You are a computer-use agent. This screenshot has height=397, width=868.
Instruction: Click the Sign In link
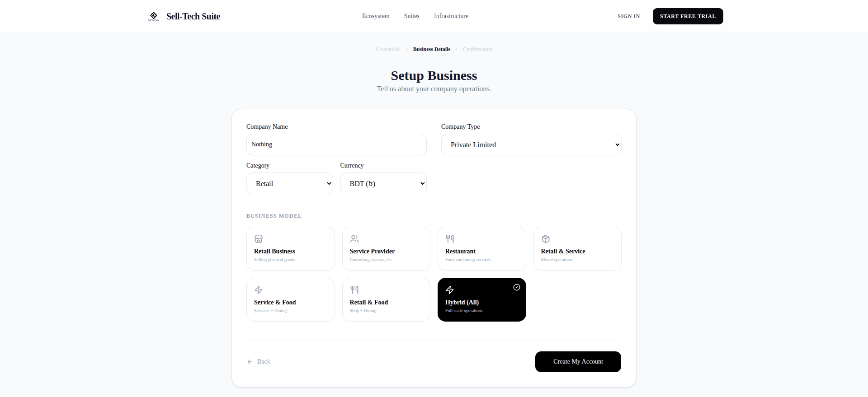tap(629, 16)
